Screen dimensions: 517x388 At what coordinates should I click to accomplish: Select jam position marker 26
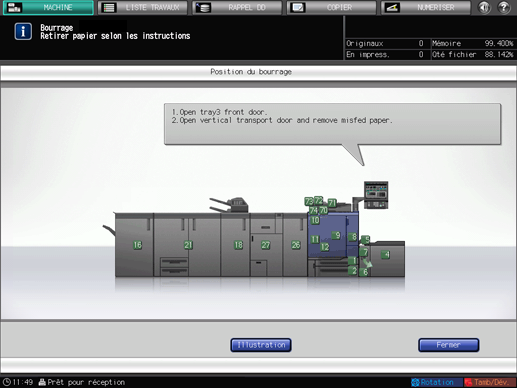(296, 245)
